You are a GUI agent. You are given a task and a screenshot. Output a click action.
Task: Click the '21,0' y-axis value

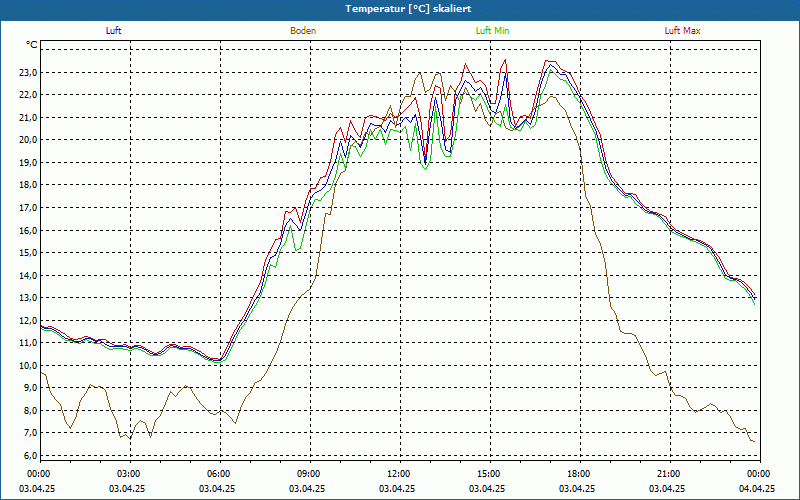tap(28, 117)
